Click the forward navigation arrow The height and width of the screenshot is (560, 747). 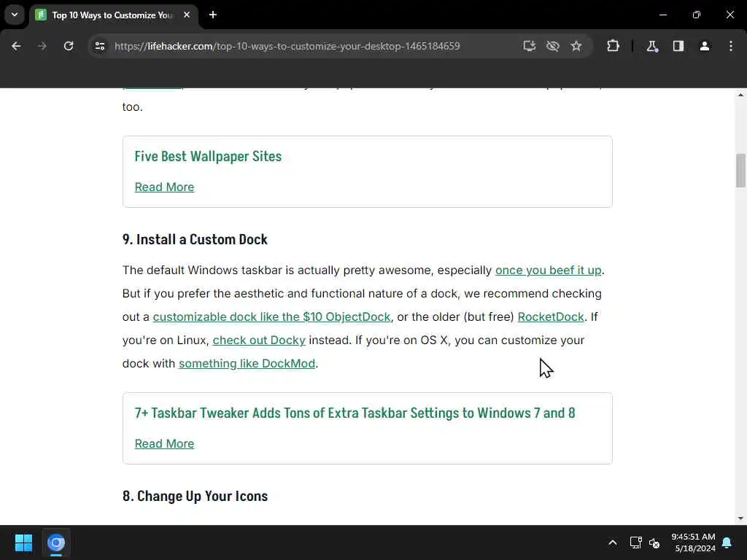(42, 46)
